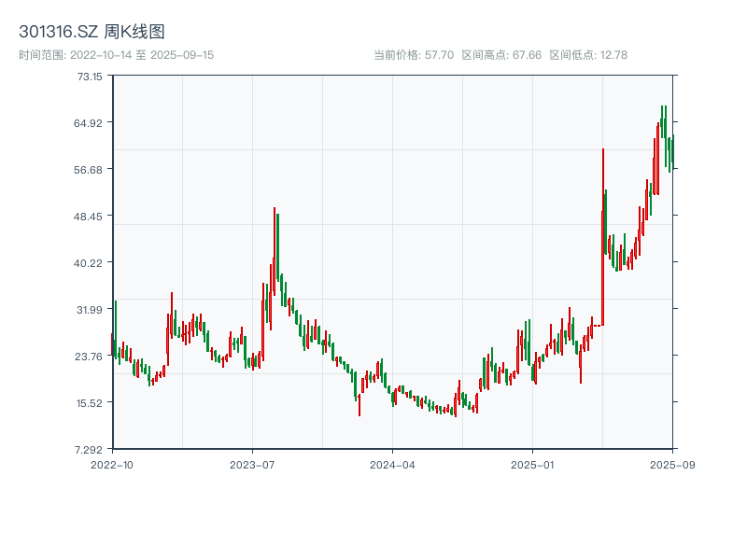This screenshot has height=560, width=747.
Task: Click the chart title 301316.SZ 周K线图
Action: tap(92, 32)
